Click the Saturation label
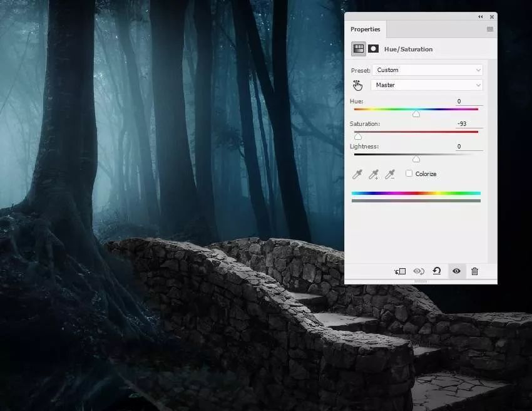This screenshot has height=411, width=532. pyautogui.click(x=365, y=123)
